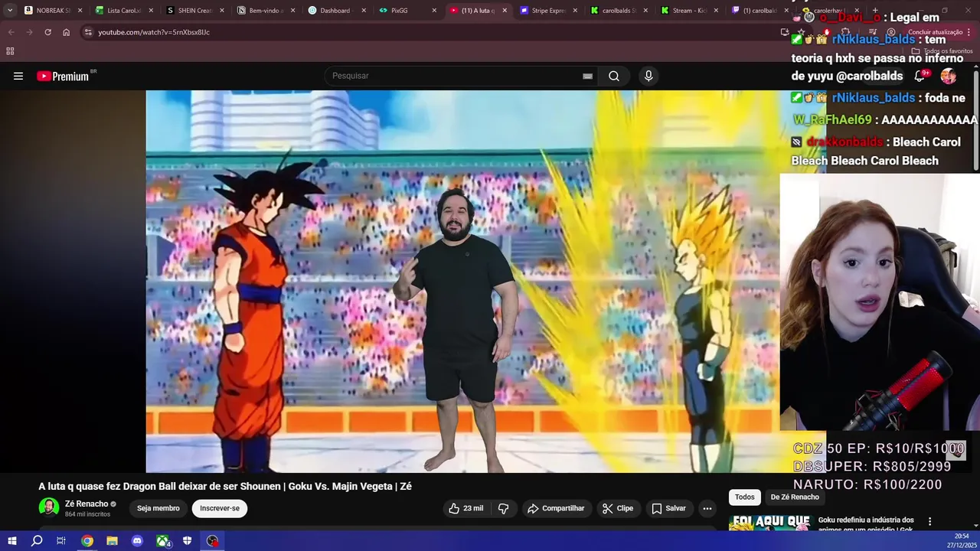Select the De Zé Renacho filter chip

[x=795, y=497]
